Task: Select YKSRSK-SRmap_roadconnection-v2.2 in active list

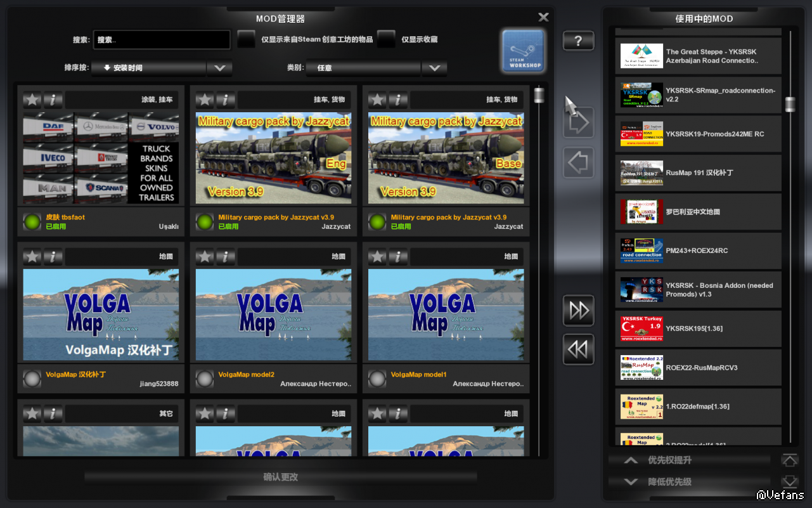Action: (699, 95)
